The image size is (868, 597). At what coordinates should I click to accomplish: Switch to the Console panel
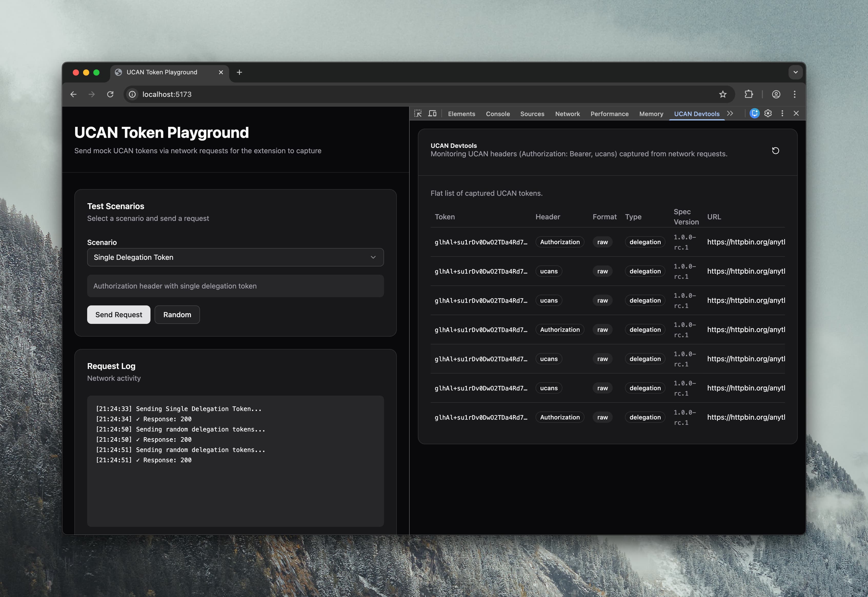click(498, 114)
